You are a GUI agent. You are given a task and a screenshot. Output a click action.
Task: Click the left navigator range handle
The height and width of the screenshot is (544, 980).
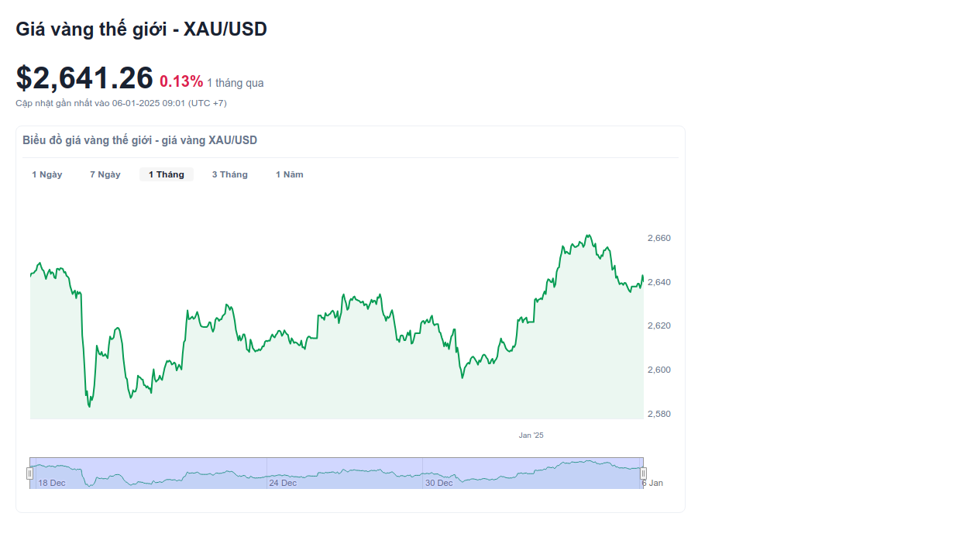point(30,473)
